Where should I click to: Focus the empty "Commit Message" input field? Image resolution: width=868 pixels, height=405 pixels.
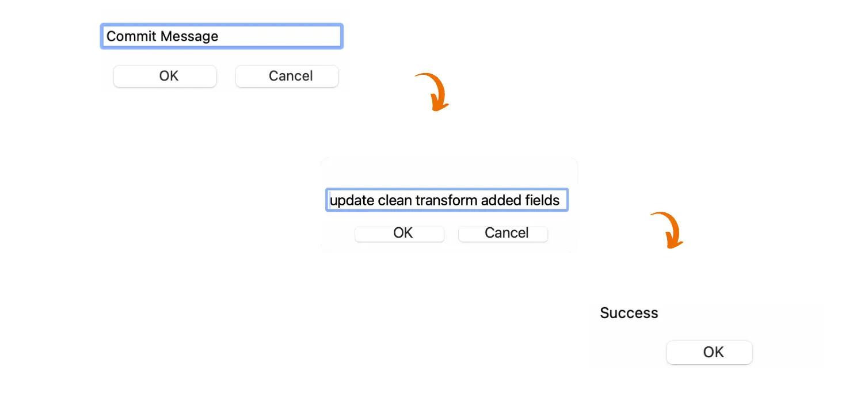(222, 36)
